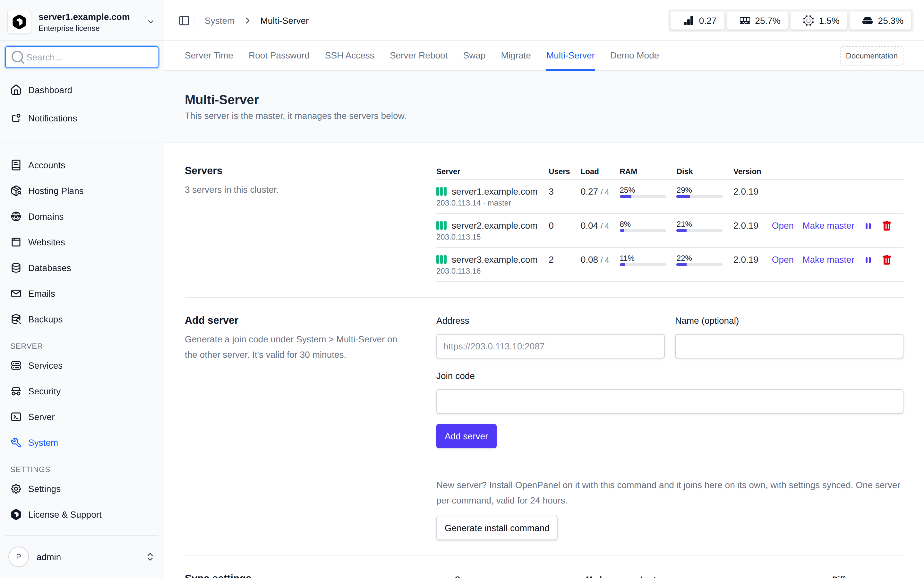Delete server2.example.com with trash icon

tap(886, 226)
